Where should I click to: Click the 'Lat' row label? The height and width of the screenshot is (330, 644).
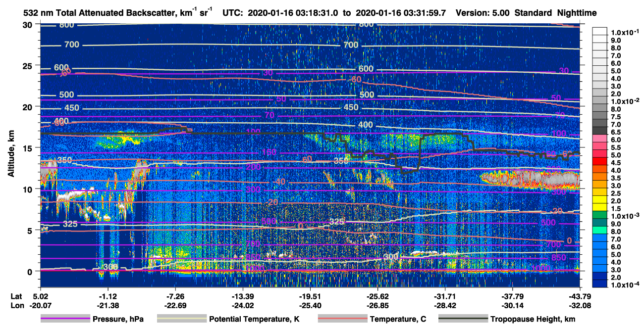click(16, 296)
